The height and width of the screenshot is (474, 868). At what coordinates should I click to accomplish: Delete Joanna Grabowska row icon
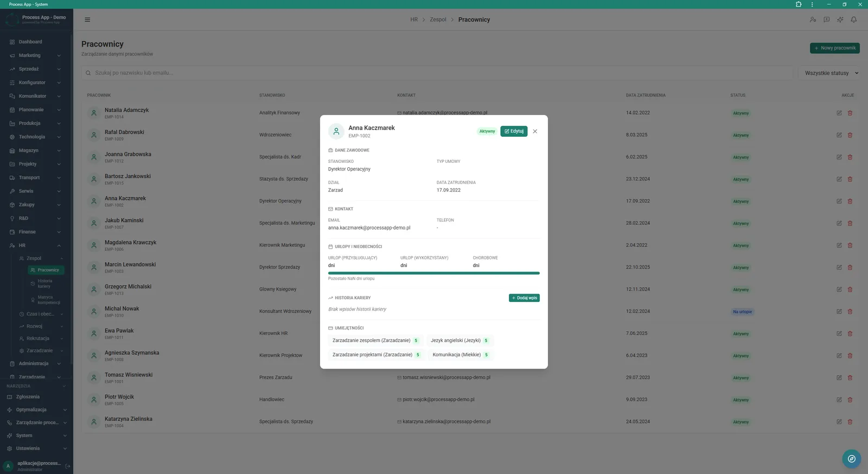(x=850, y=157)
